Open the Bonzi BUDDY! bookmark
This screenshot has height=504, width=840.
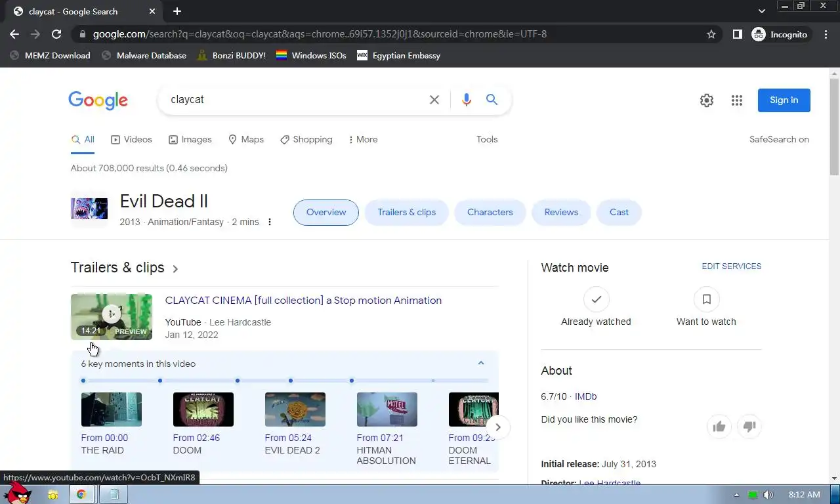click(232, 56)
